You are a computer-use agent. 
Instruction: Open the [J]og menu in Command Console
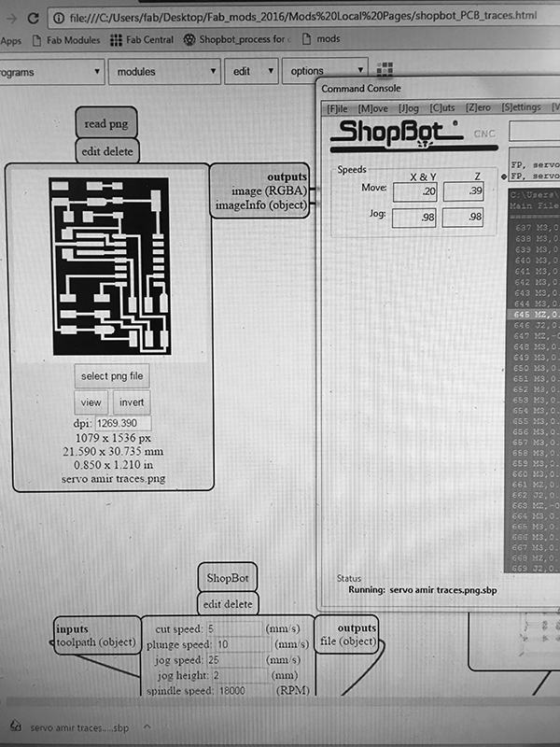409,108
